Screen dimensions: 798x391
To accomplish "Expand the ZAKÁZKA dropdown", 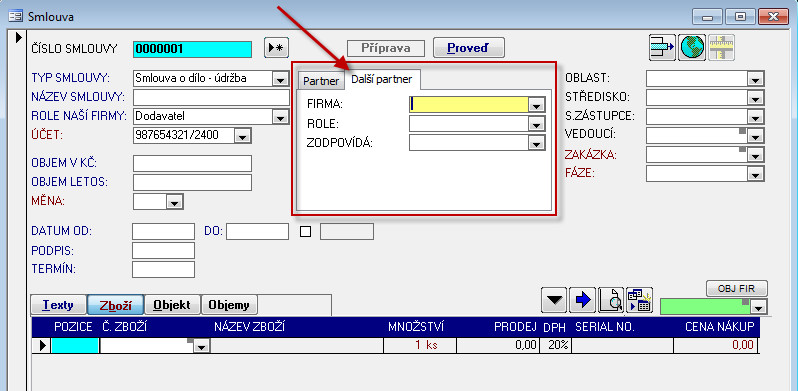I will coord(756,155).
